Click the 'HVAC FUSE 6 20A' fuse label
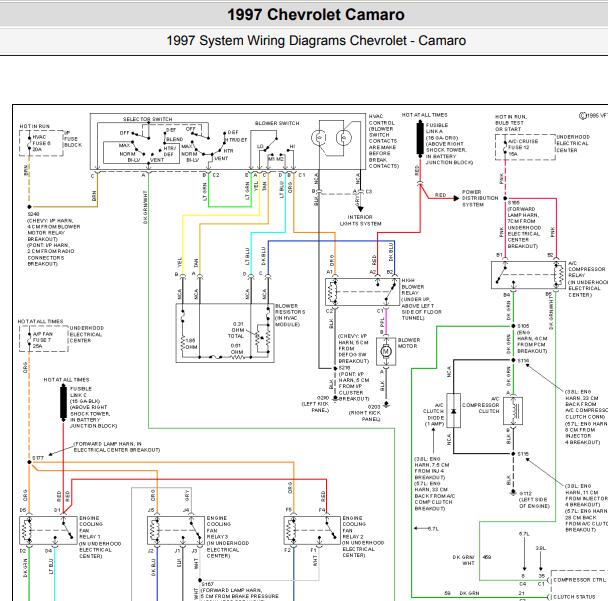 (x=42, y=143)
